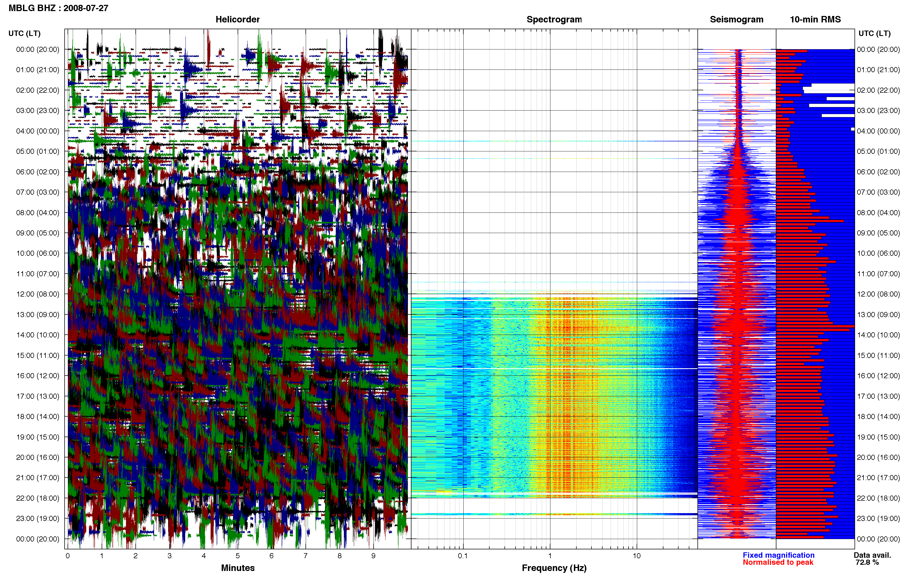The height and width of the screenshot is (578, 924).
Task: Click left time label '16:00 (12:00)'
Action: pyautogui.click(x=38, y=376)
